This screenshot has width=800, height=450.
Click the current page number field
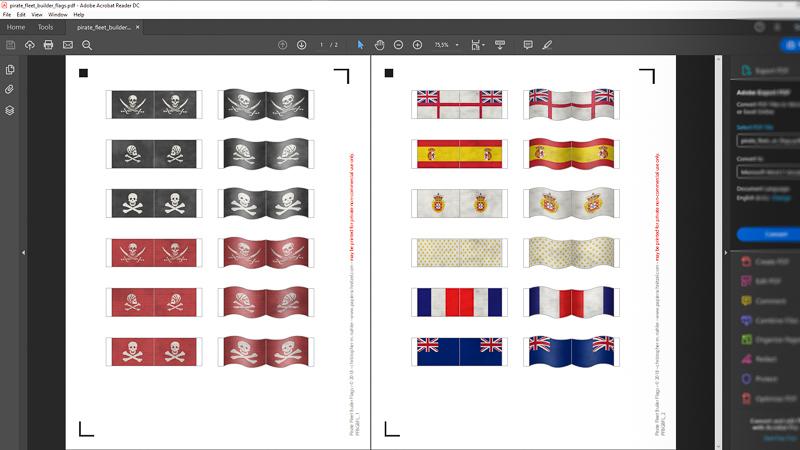[x=321, y=45]
